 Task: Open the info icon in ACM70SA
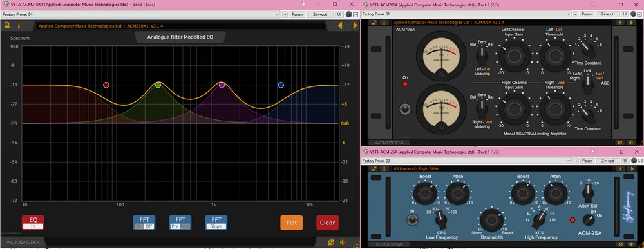(384, 22)
